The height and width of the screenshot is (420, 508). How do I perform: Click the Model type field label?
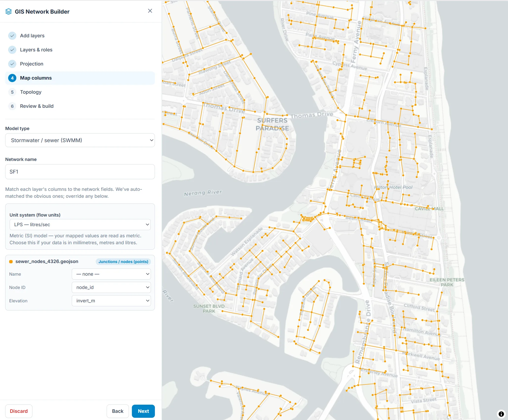click(x=17, y=129)
